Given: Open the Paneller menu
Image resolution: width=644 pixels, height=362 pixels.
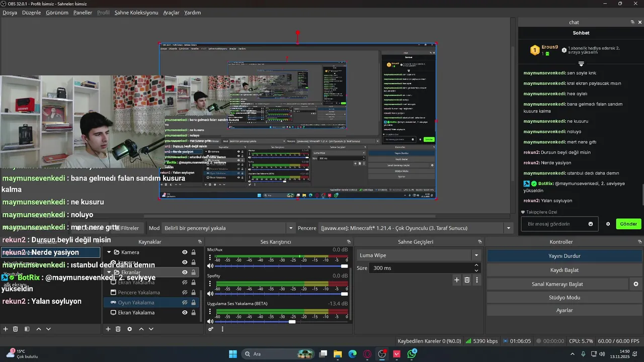Looking at the screenshot, I should (x=83, y=13).
